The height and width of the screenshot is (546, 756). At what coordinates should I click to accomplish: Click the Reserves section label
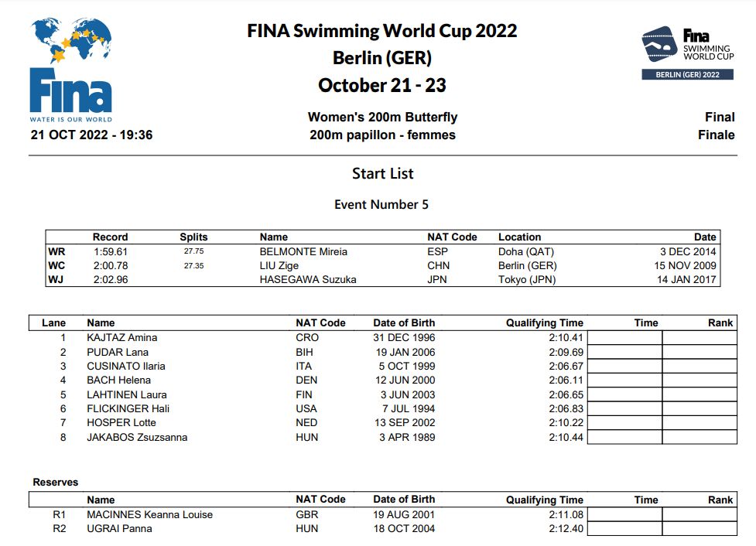[x=55, y=483]
